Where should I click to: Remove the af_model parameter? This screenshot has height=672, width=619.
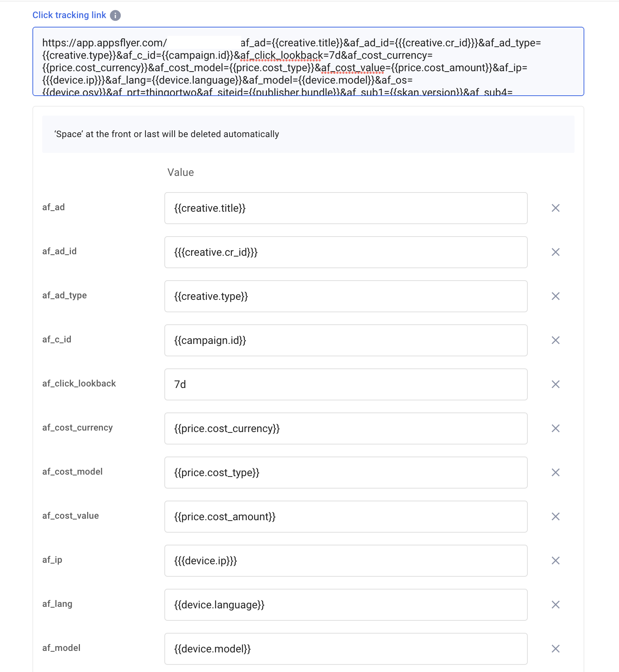click(555, 649)
